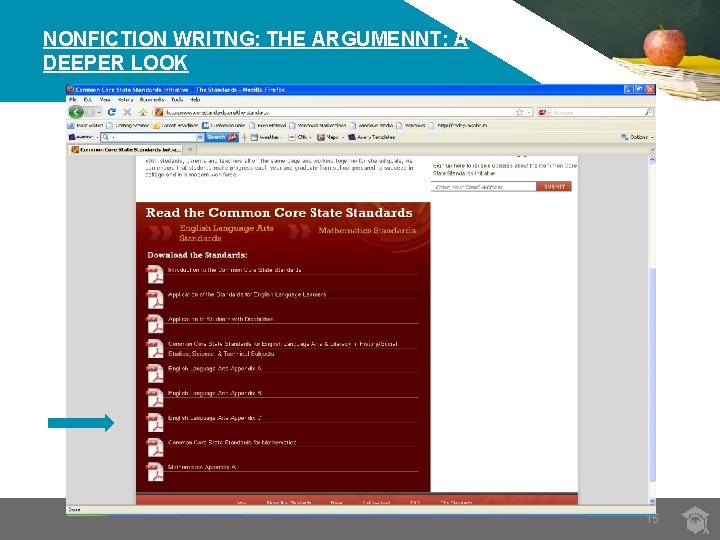Click the page vertical scrollbar thumb
The width and height of the screenshot is (720, 540).
pos(652,374)
